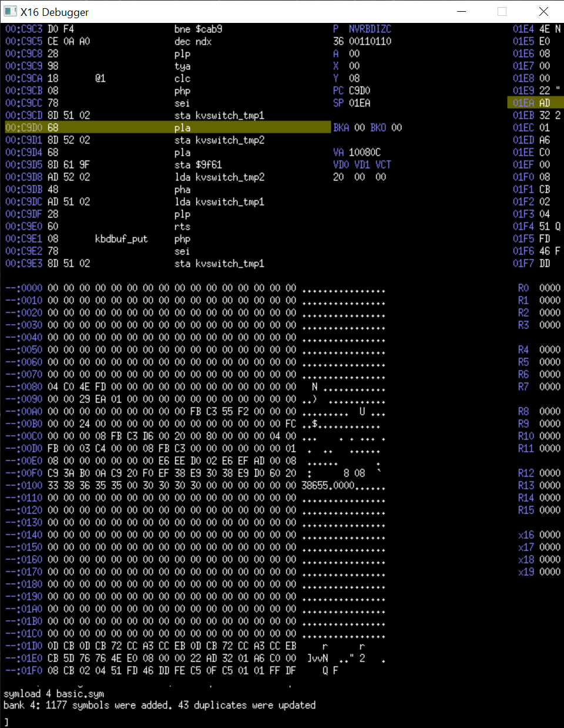Click the 'lda kvswitch_tmp2' instruction
Image resolution: width=564 pixels, height=728 pixels.
point(219,177)
